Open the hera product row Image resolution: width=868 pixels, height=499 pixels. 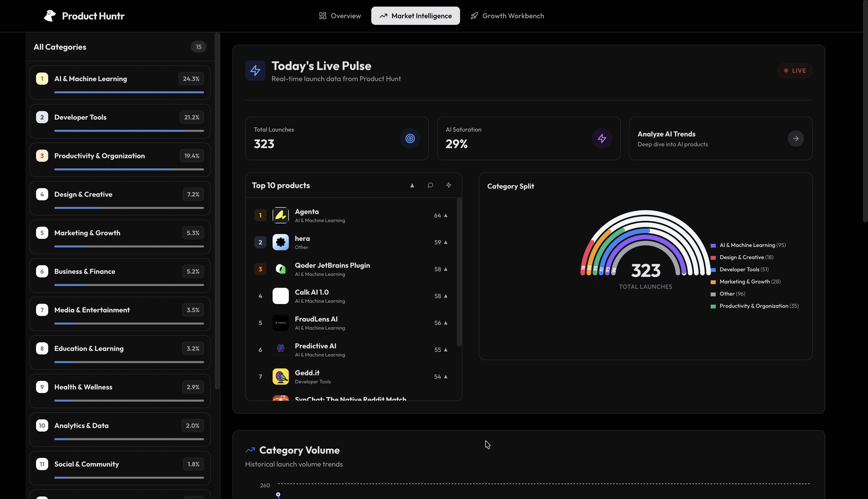tap(353, 242)
